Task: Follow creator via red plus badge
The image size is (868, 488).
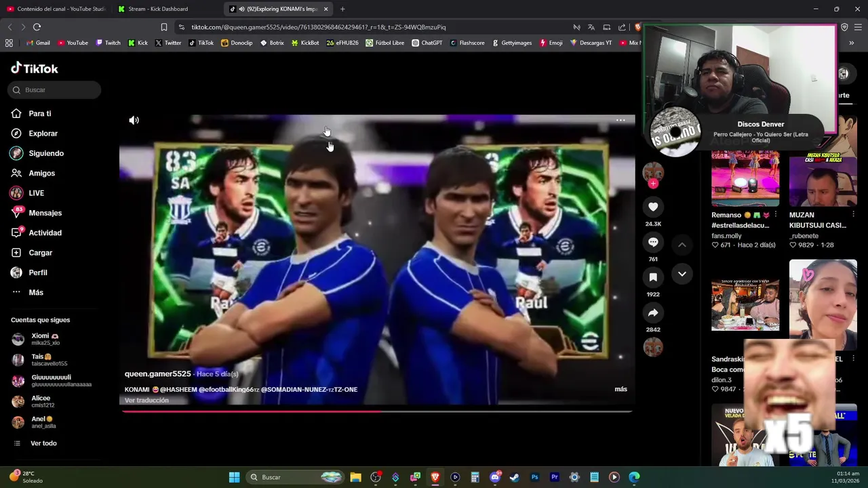Action: click(x=653, y=184)
